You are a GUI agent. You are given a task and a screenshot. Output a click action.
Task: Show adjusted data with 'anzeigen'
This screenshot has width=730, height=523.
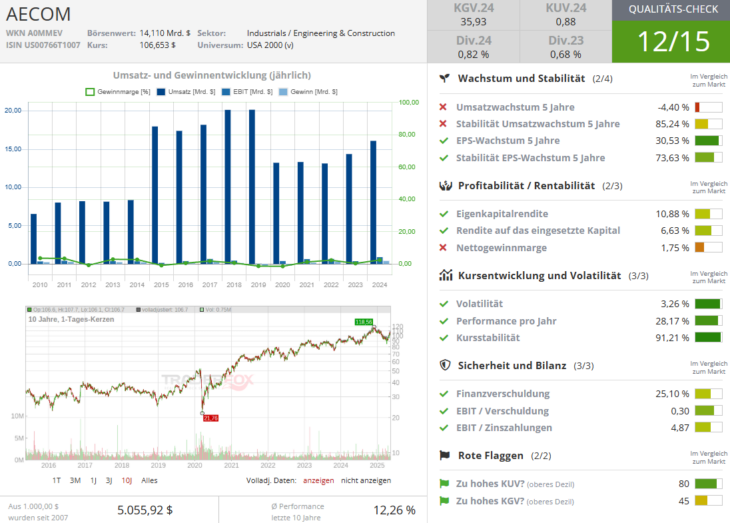[318, 480]
